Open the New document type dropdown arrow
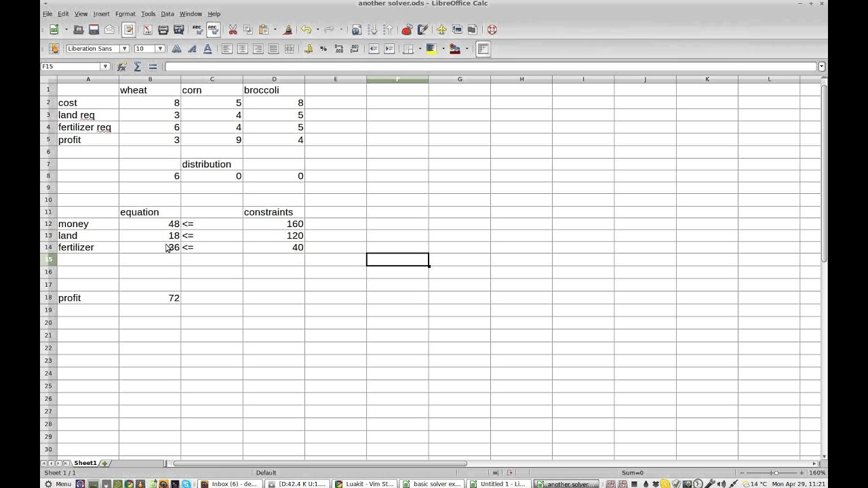Viewport: 868px width, 488px height. tap(66, 30)
